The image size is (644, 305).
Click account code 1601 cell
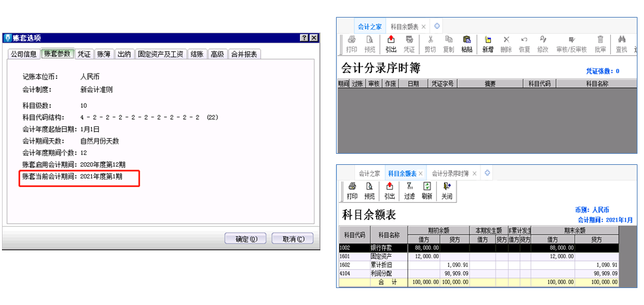point(354,256)
